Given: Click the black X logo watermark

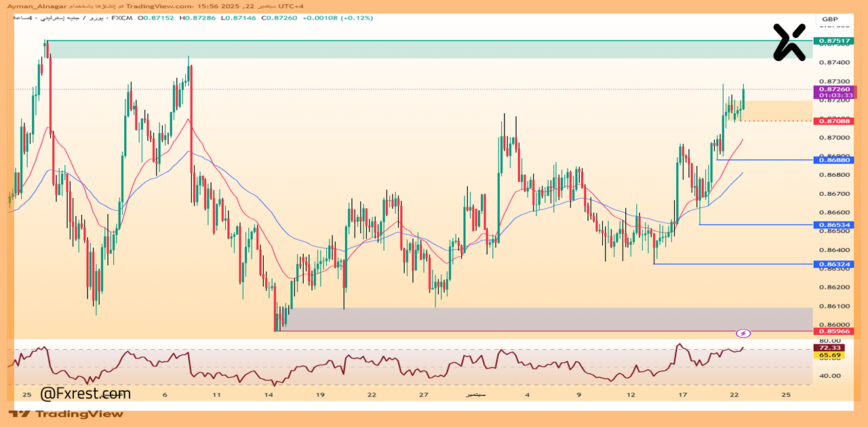Looking at the screenshot, I should (789, 42).
